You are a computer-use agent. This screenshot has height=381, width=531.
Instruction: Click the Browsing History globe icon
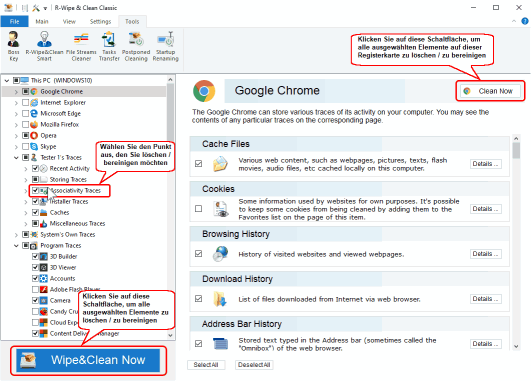[x=220, y=254]
